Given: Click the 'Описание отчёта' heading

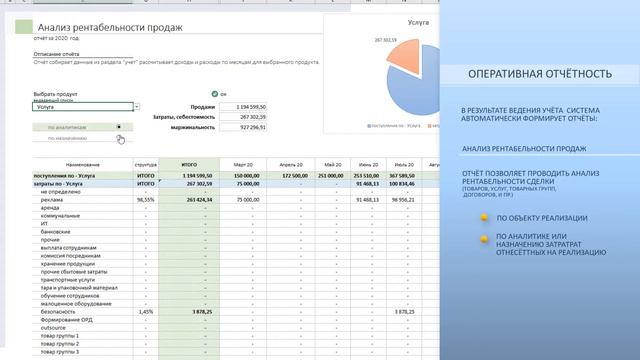Looking at the screenshot, I should pos(56,54).
